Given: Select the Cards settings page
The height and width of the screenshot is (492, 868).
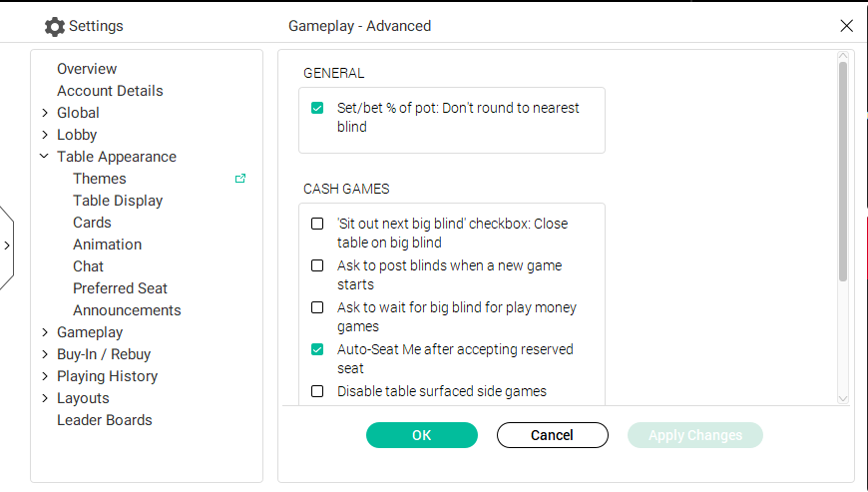Looking at the screenshot, I should click(92, 223).
